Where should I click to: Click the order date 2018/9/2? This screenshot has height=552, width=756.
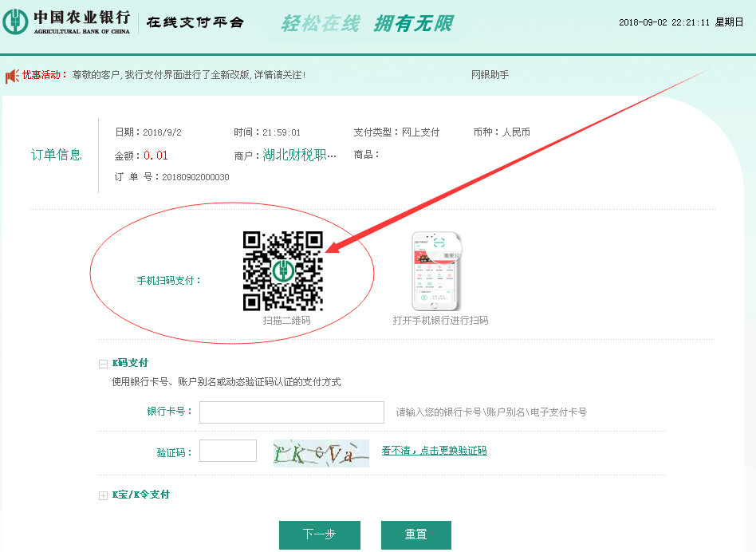pyautogui.click(x=162, y=132)
